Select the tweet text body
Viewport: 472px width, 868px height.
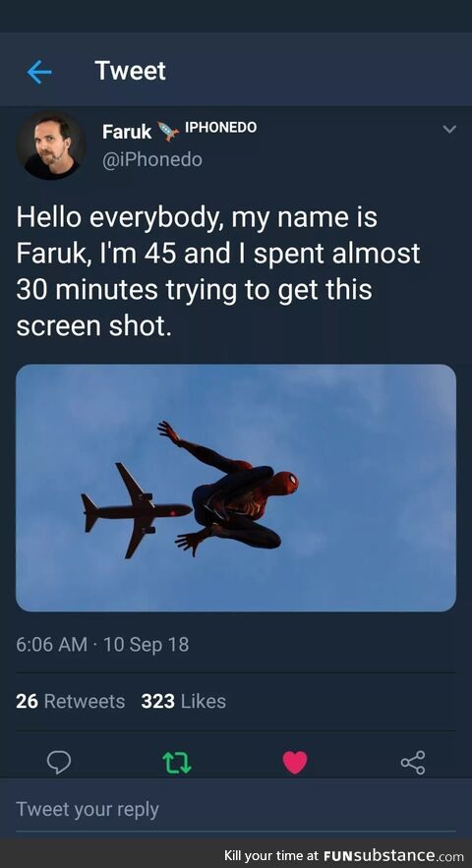click(x=218, y=272)
